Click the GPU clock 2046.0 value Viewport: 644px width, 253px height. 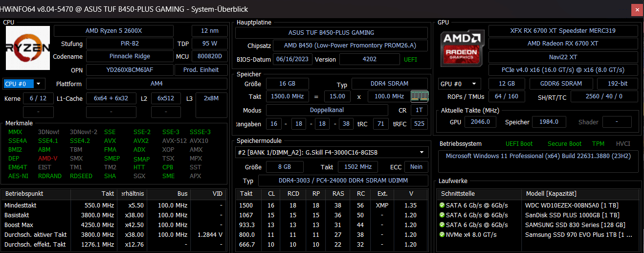click(480, 122)
